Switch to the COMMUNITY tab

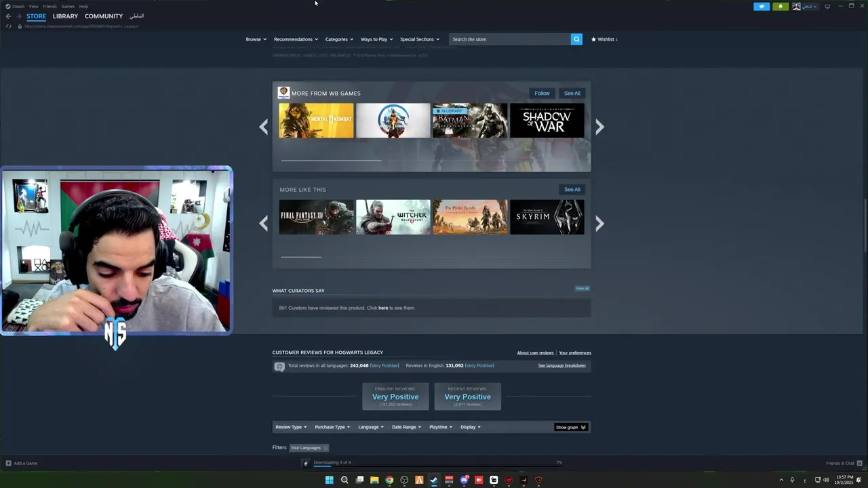[104, 16]
